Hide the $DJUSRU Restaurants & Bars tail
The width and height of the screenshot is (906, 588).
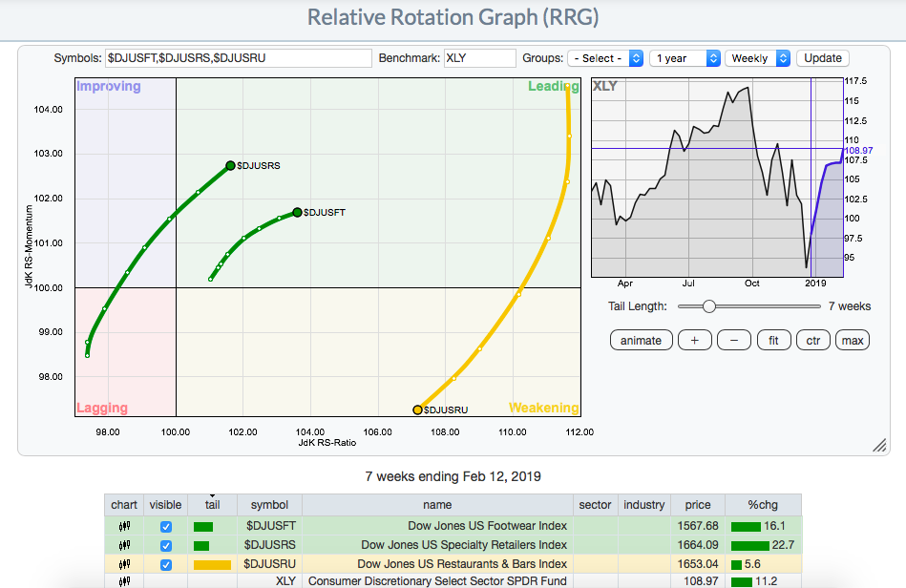[x=166, y=564]
